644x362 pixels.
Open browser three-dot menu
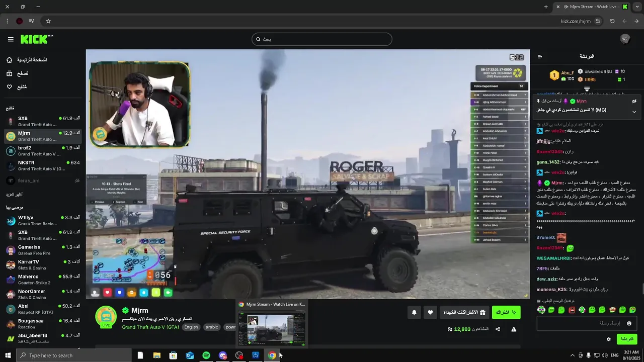[7, 21]
